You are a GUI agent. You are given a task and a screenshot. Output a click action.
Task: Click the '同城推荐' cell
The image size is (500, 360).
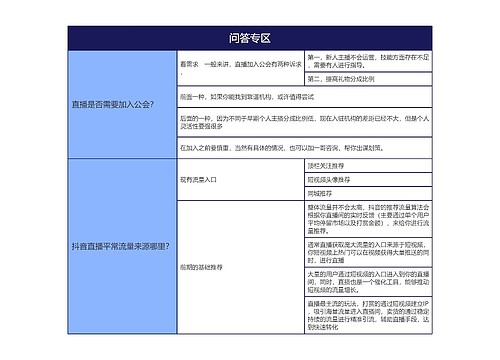pos(368,194)
